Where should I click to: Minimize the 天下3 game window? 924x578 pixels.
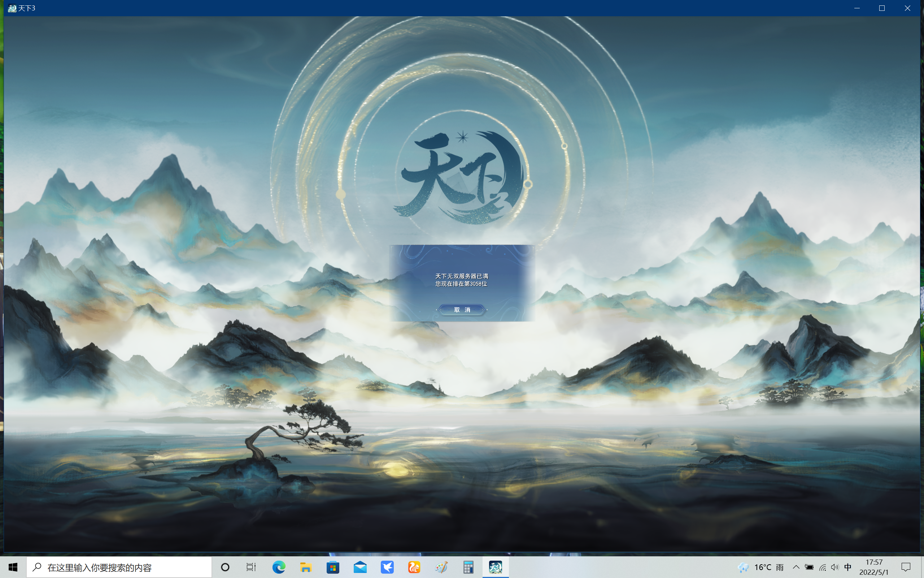857,8
